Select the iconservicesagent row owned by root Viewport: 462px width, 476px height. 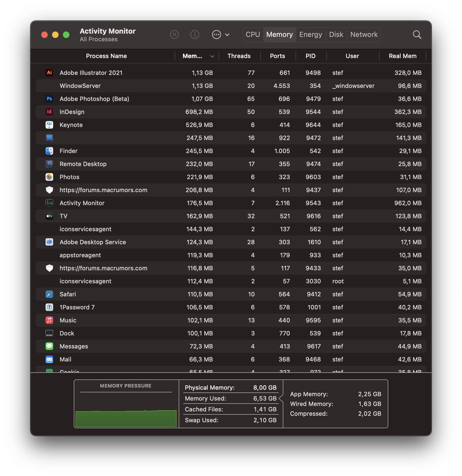[x=231, y=281]
